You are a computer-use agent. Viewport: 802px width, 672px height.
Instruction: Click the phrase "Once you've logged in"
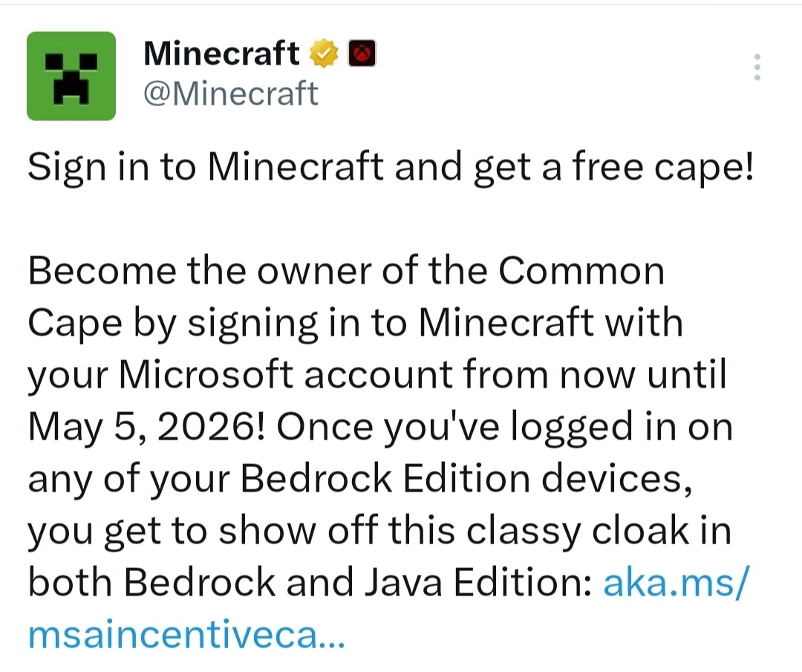(x=460, y=428)
